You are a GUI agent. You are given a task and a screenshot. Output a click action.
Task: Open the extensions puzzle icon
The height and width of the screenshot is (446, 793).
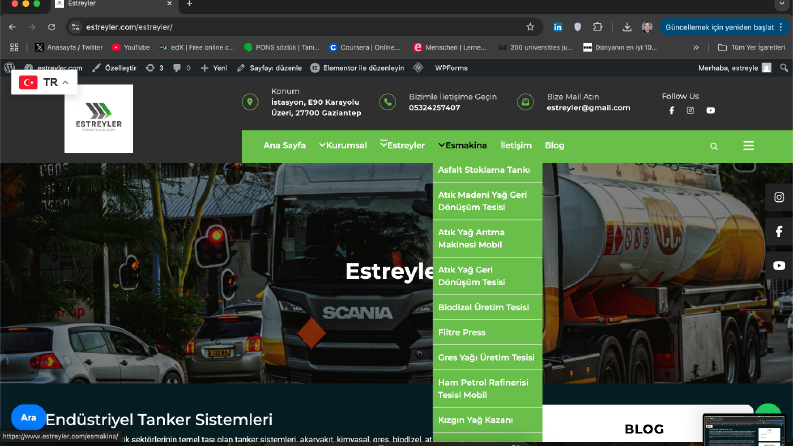pyautogui.click(x=597, y=27)
